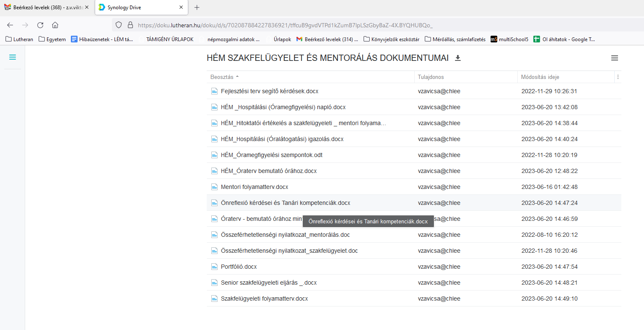Select Összeférhetetlenségi nyilatkozat_mentorálás.doc file
Viewport: 644px width, 330px height.
tap(285, 235)
